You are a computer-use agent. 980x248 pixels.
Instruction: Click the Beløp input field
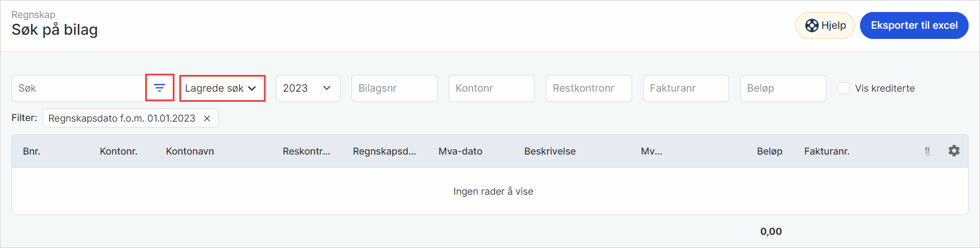(x=783, y=88)
